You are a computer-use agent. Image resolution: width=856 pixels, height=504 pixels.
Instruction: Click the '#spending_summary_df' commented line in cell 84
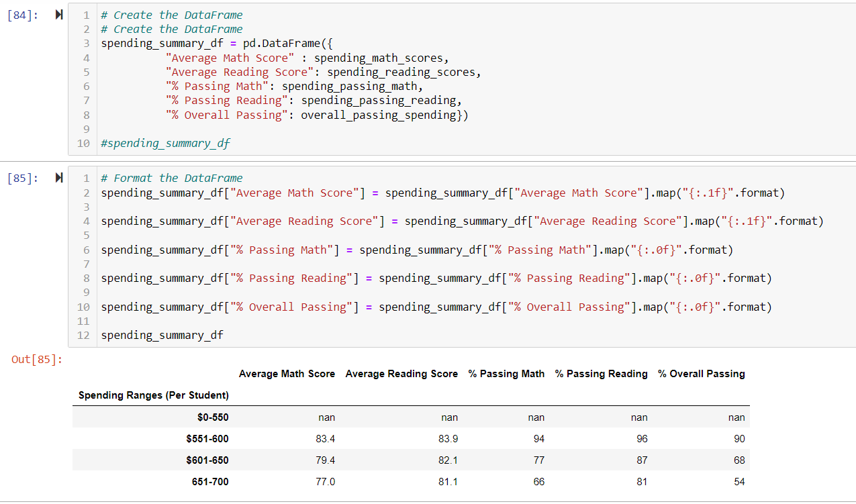(165, 143)
